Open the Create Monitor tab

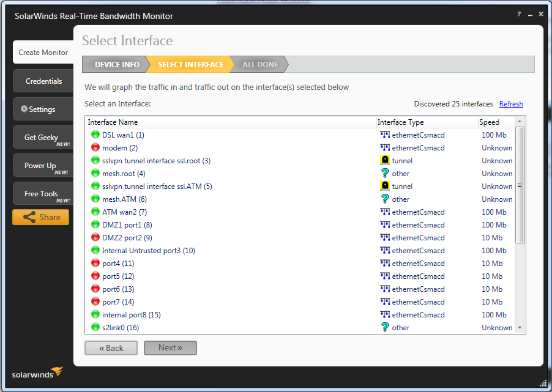43,52
